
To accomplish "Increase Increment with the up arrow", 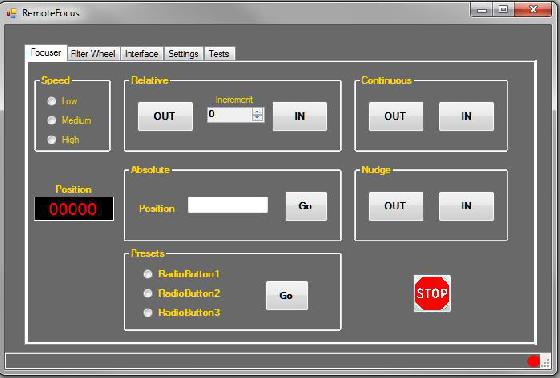I will click(x=258, y=111).
